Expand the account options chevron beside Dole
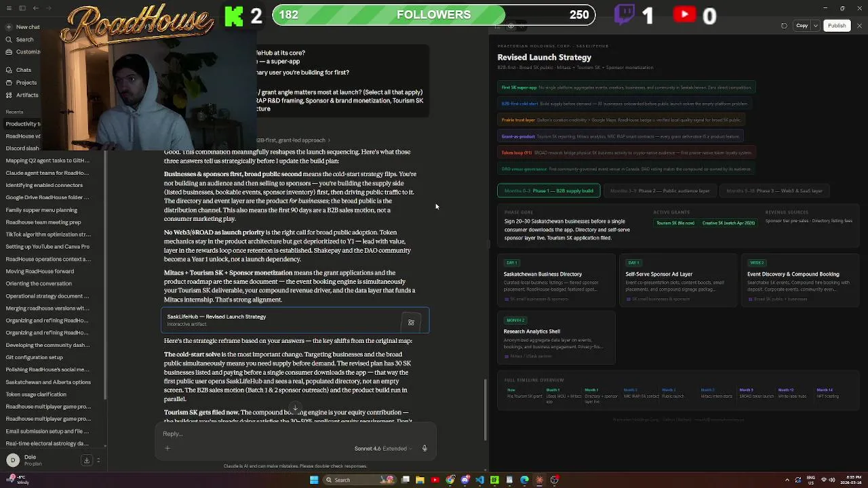 coord(98,460)
